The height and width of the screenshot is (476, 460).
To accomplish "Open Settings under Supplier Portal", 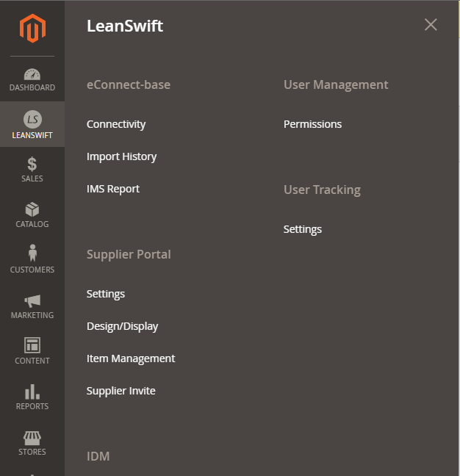I will (x=106, y=294).
